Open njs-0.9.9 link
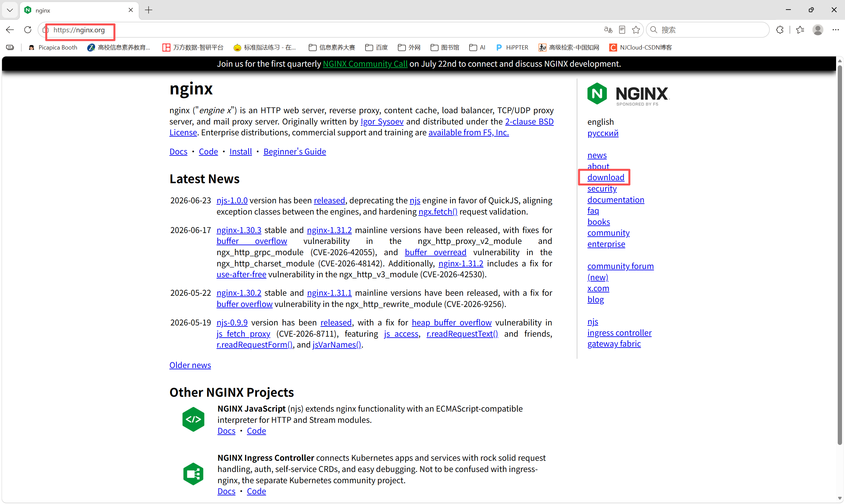The width and height of the screenshot is (845, 504). click(x=232, y=323)
